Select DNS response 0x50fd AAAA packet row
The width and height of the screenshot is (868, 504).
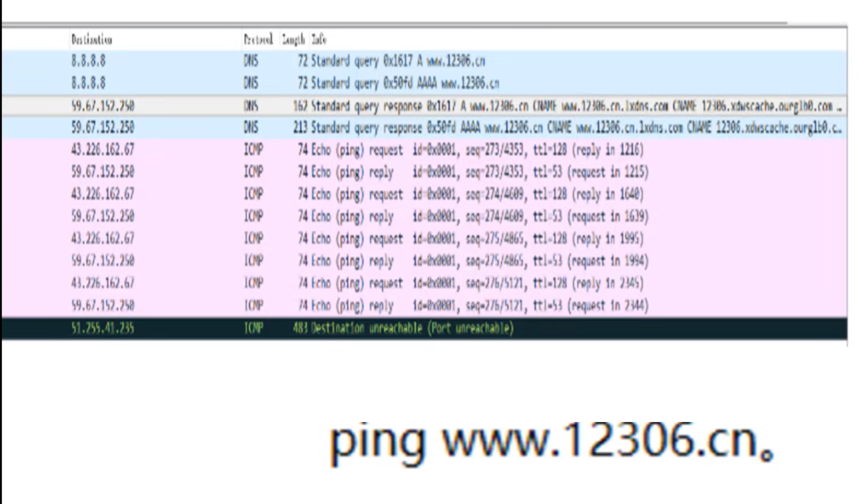(451, 128)
